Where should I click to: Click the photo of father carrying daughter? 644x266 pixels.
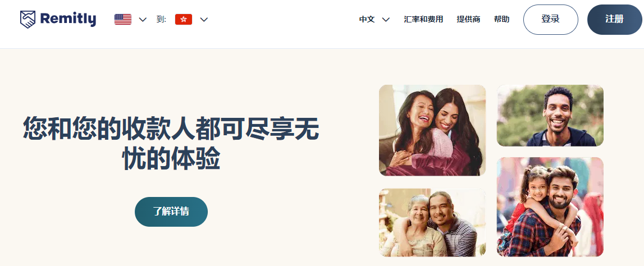pos(550,207)
